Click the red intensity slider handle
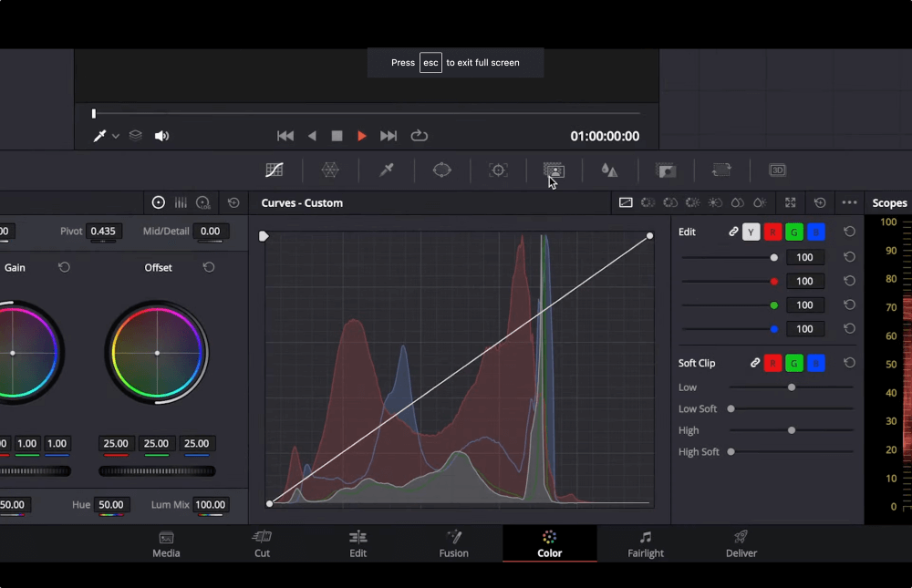The height and width of the screenshot is (588, 912). pos(773,282)
